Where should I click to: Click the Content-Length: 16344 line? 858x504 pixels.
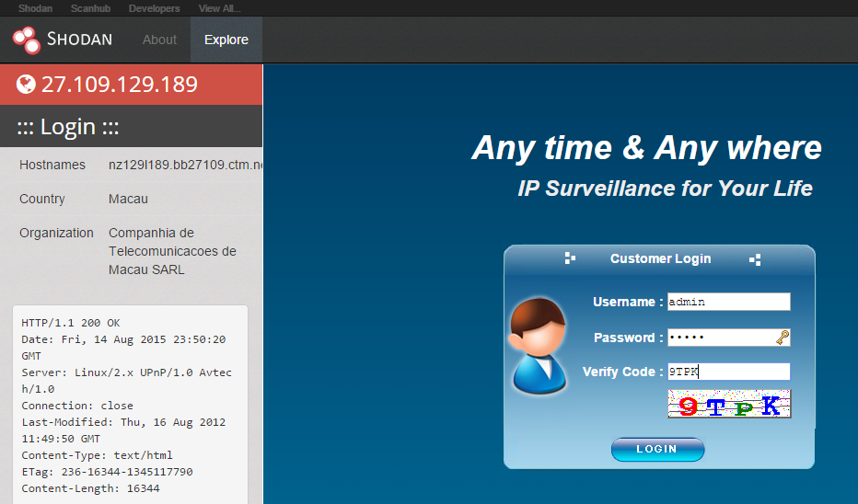click(x=90, y=488)
